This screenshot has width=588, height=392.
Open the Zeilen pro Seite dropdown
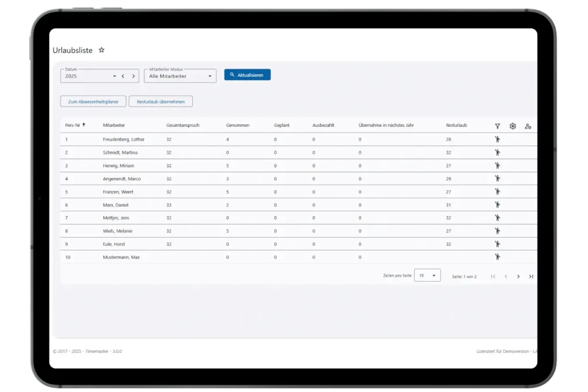click(427, 276)
